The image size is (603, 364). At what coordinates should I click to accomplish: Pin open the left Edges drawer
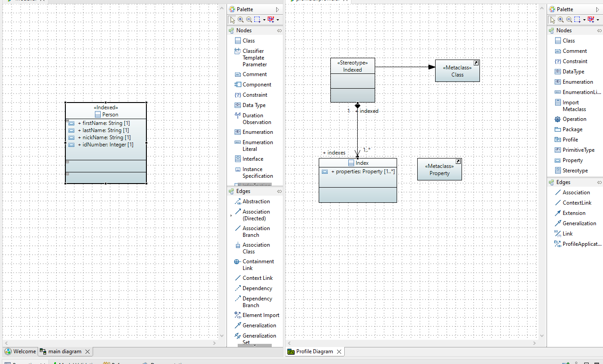point(279,191)
